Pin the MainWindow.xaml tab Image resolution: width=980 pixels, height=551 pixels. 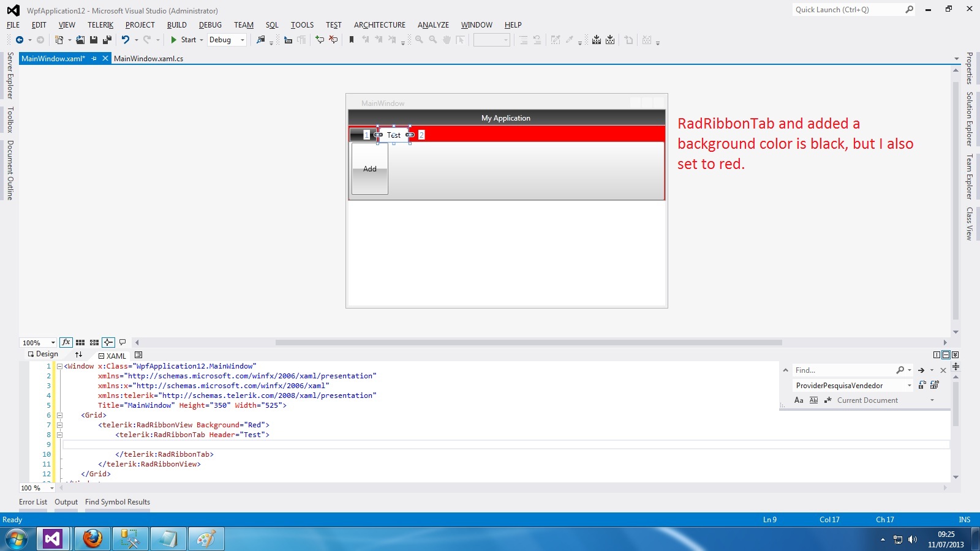click(94, 59)
